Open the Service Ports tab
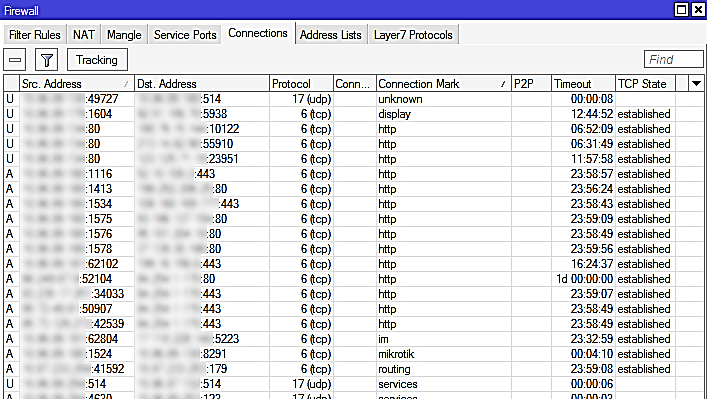The height and width of the screenshot is (399, 707). coord(185,35)
